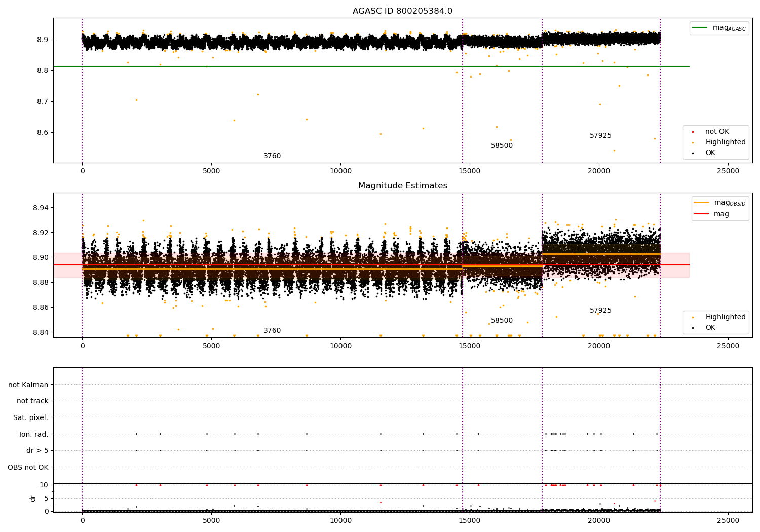This screenshot has width=760, height=532.
Task: Click the 'Magnitude Estimates' plot title
Action: click(402, 186)
